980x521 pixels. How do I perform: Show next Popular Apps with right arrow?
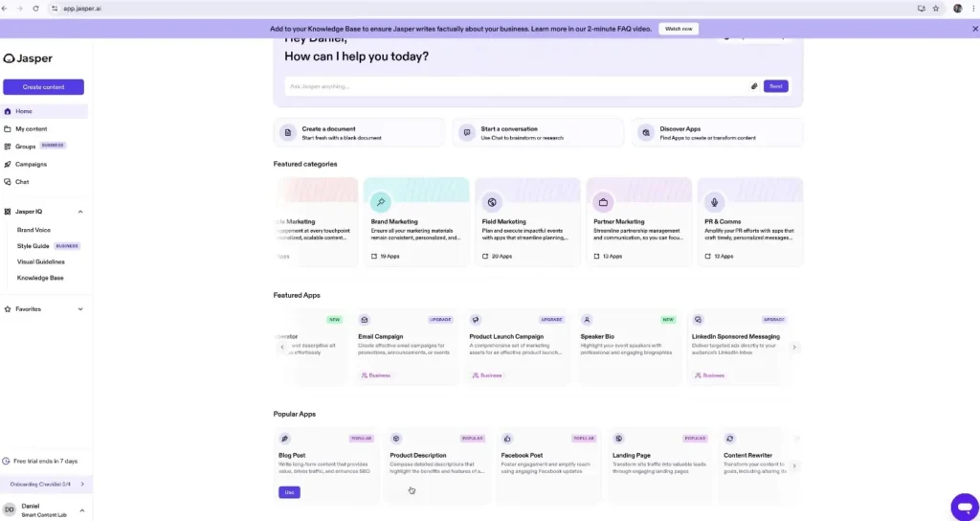click(794, 466)
